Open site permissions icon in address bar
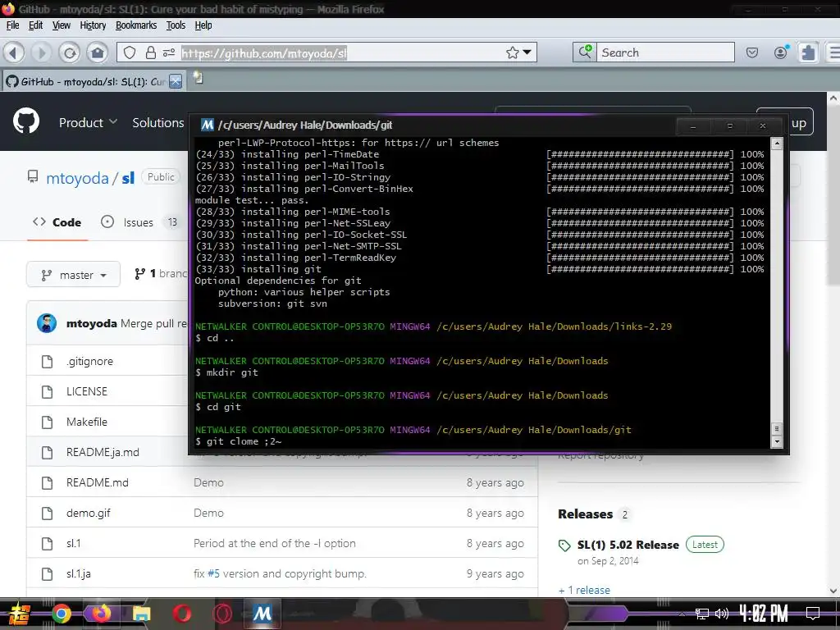The width and height of the screenshot is (840, 630). tap(169, 52)
